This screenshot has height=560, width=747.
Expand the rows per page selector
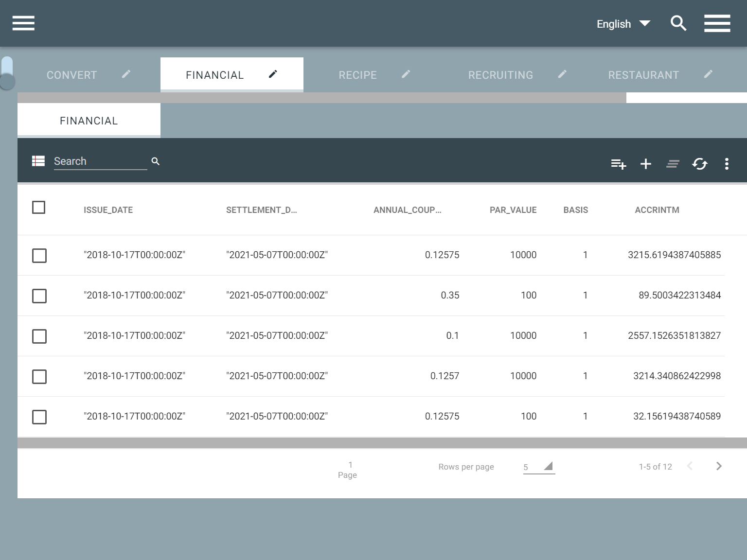[x=539, y=467]
